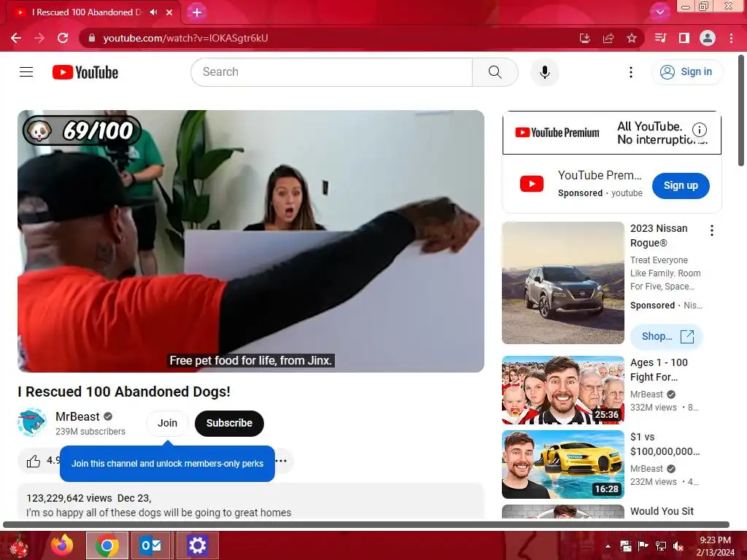Open Outlook from the taskbar
Screen dimensions: 747x560
tap(150, 545)
